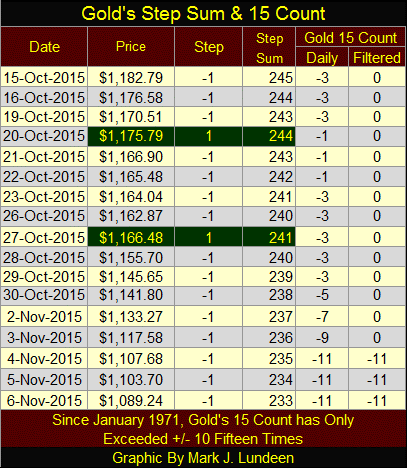Screen dimensions: 407x468
Task: Select the highlighted price $1,166.48 cell
Action: [x=131, y=238]
